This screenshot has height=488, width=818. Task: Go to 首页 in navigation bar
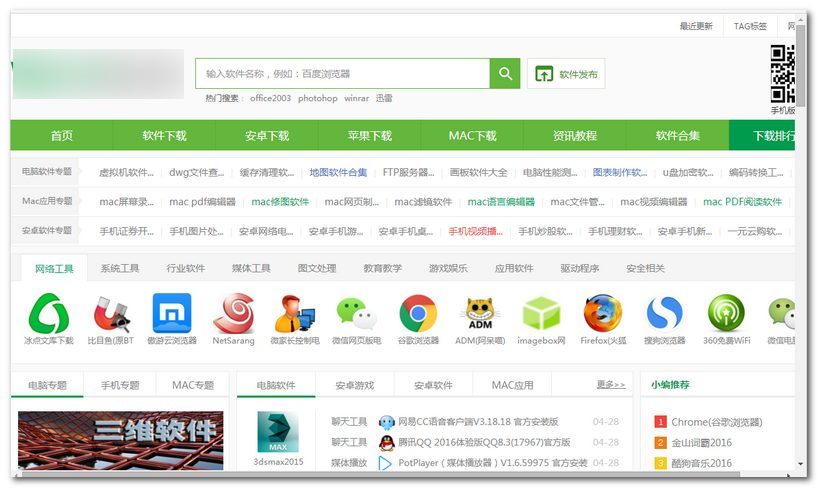pyautogui.click(x=62, y=136)
